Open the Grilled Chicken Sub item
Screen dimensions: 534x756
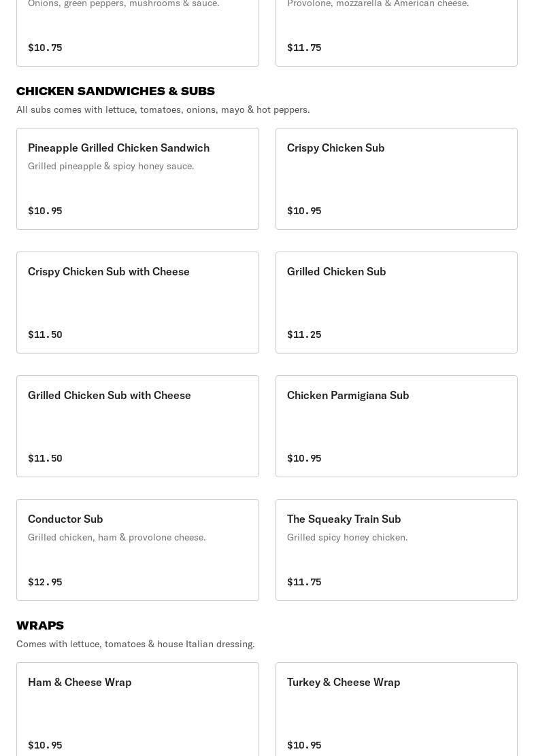point(397,303)
